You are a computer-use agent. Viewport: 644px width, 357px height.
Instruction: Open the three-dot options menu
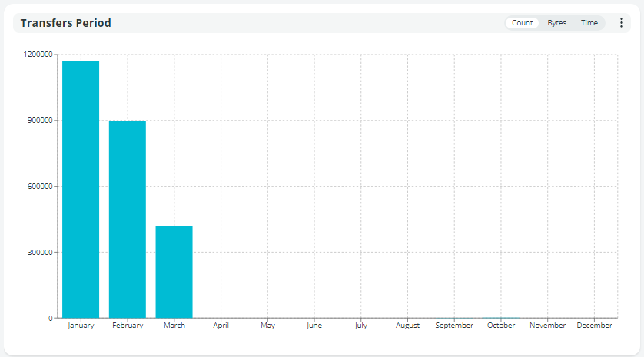click(x=622, y=23)
